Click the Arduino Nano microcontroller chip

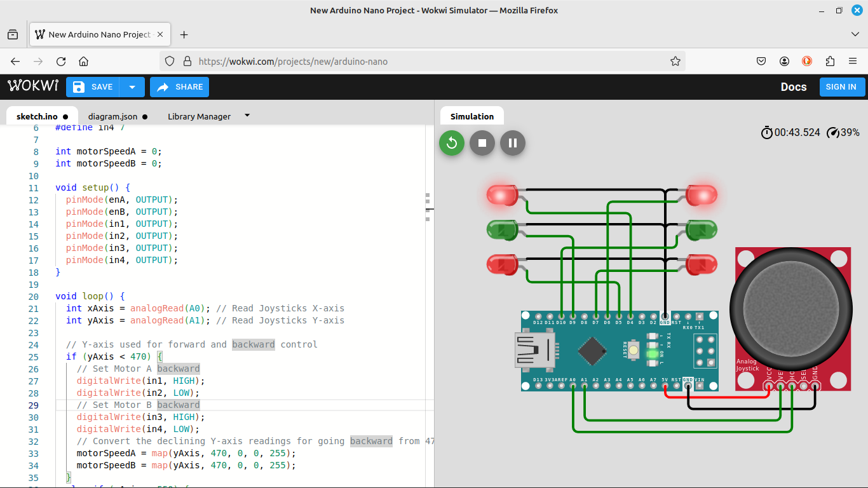click(592, 351)
